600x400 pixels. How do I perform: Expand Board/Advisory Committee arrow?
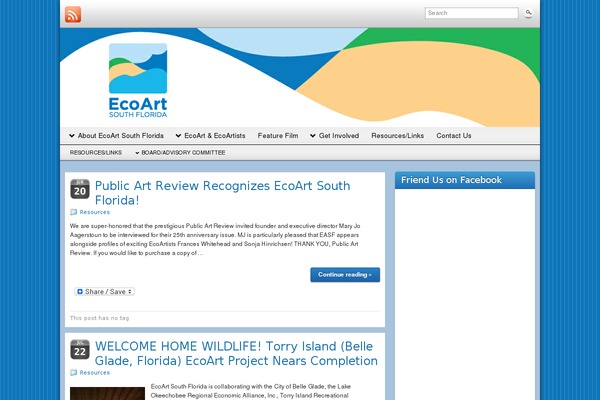[x=137, y=153]
